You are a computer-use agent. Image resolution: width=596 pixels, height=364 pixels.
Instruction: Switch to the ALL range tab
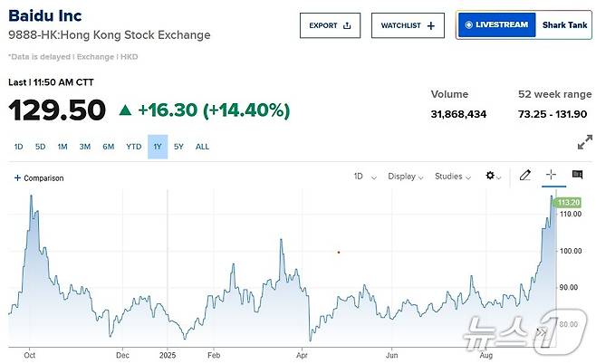[x=202, y=147]
